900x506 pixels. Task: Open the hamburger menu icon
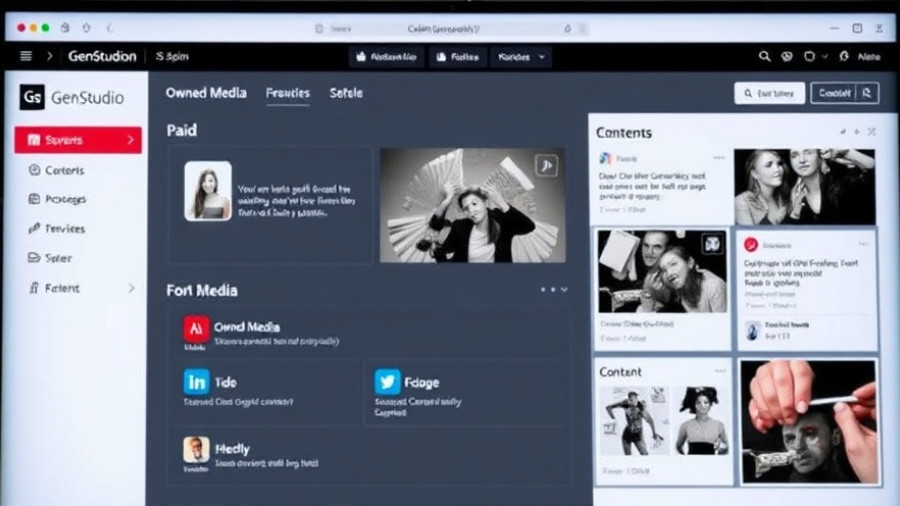[x=26, y=57]
